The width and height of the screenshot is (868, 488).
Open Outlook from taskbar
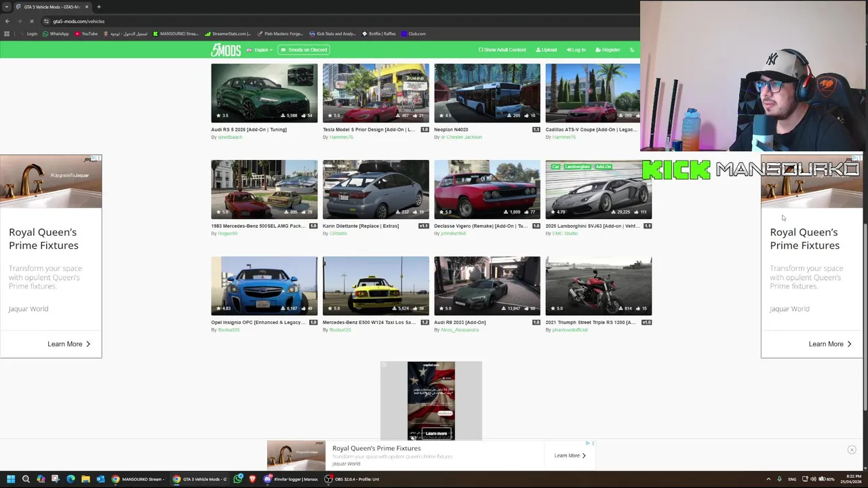click(x=100, y=479)
